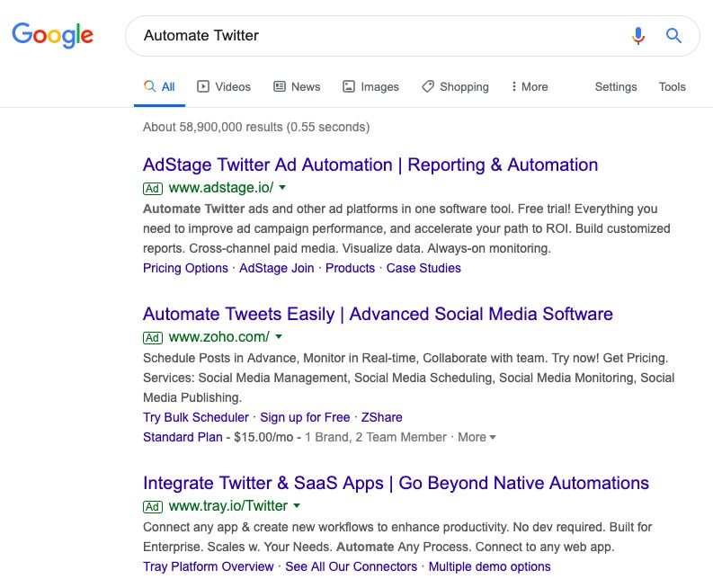The height and width of the screenshot is (588, 713).
Task: Follow the Try Bulk Scheduler link
Action: 196,417
